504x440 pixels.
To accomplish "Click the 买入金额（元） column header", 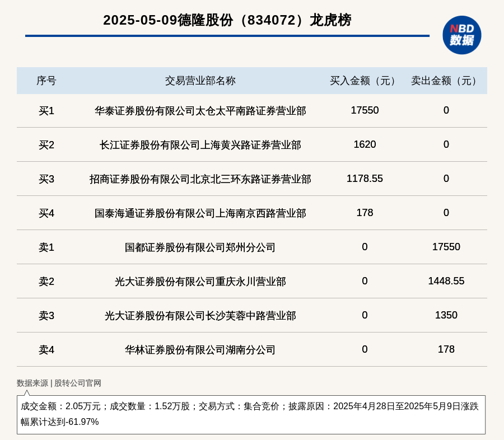I will 365,81.
